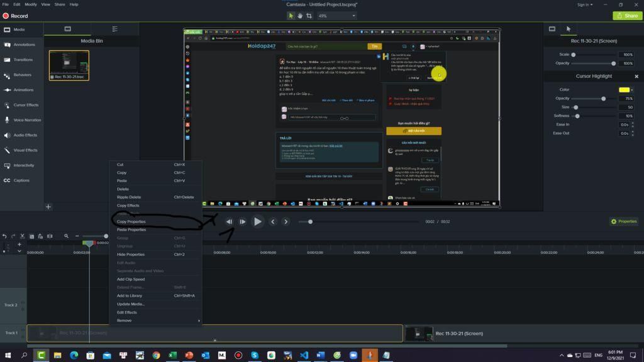
Task: Click the yellow Cursor Highlight color swatch
Action: click(x=624, y=89)
